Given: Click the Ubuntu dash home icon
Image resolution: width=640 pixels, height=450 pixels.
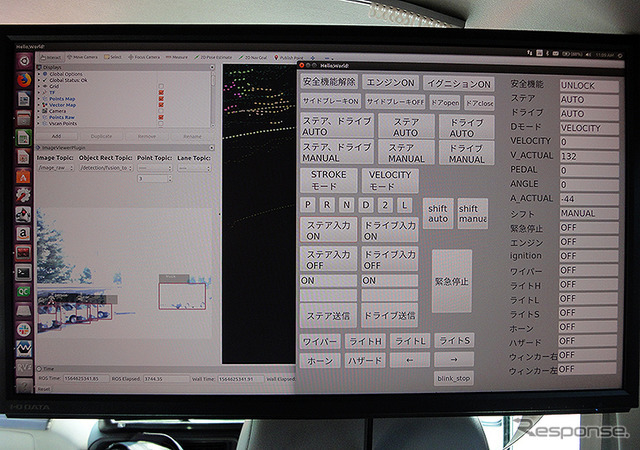Looking at the screenshot, I should [x=23, y=61].
